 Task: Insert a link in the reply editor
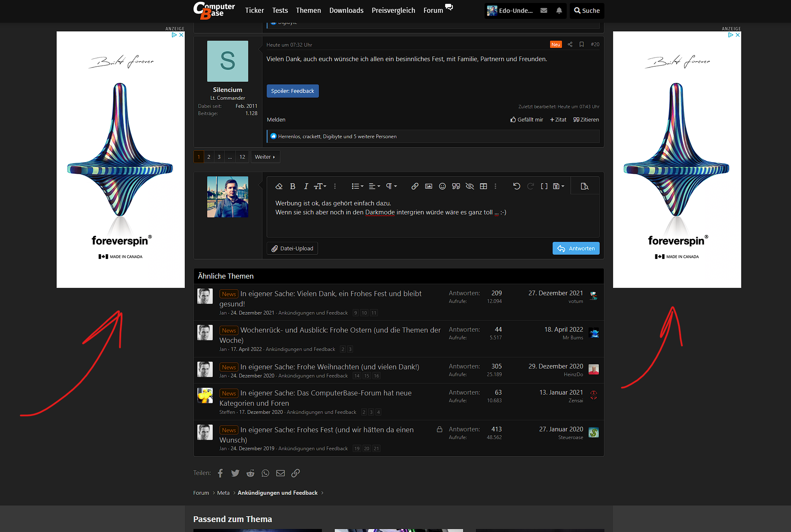click(414, 186)
